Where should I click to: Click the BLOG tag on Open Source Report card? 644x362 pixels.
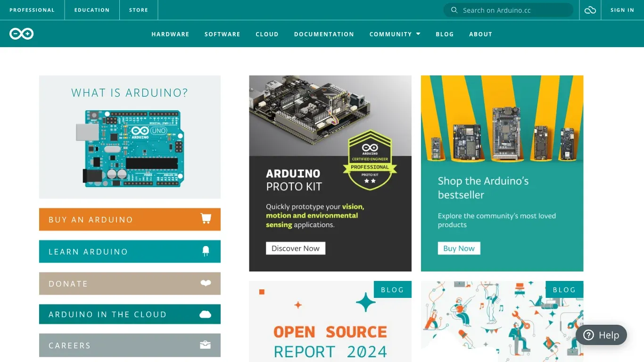pos(392,289)
